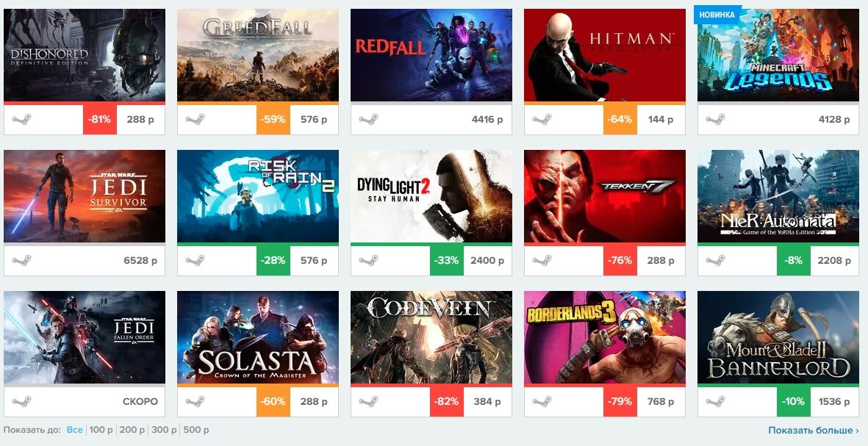The image size is (868, 446).
Task: Open the Code Vein game cover
Action: (x=431, y=337)
